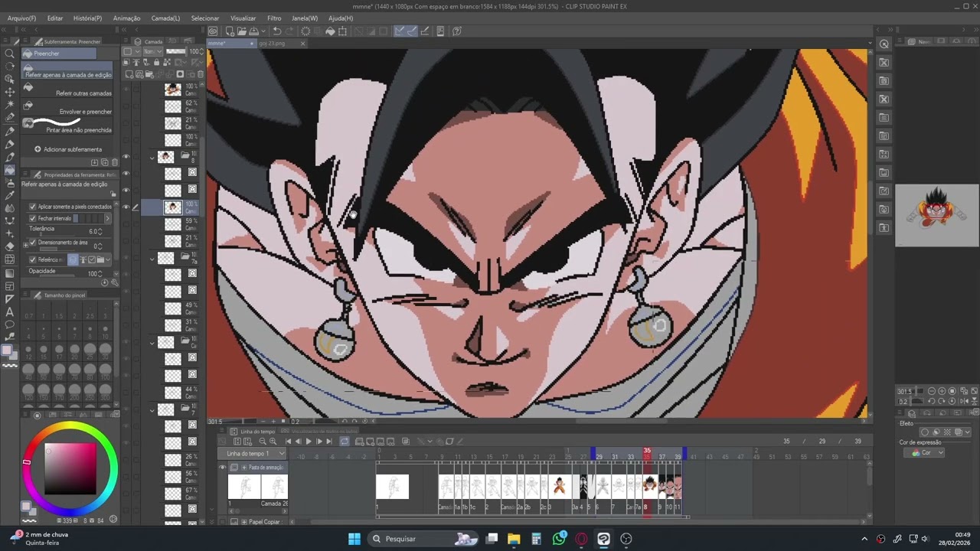This screenshot has height=551, width=980.
Task: Toggle the 'Referência' checkbox
Action: tap(32, 259)
